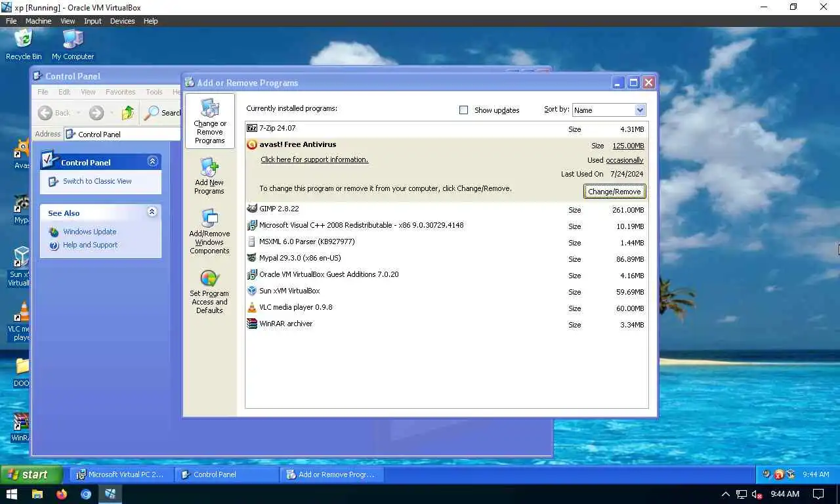Click the VirtualBox icon on the host taskbar
Image resolution: width=840 pixels, height=504 pixels.
(x=110, y=494)
